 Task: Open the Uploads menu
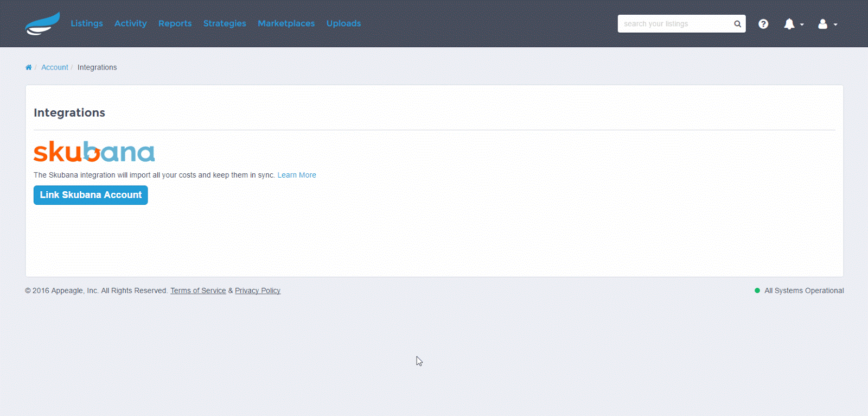(343, 23)
